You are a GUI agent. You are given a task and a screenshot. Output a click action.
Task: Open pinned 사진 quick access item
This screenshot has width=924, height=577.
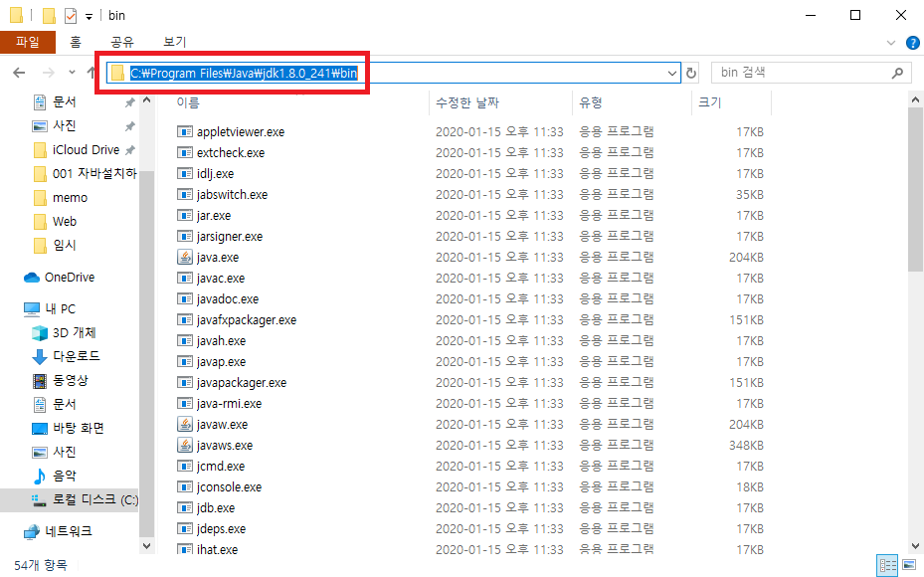pyautogui.click(x=65, y=125)
